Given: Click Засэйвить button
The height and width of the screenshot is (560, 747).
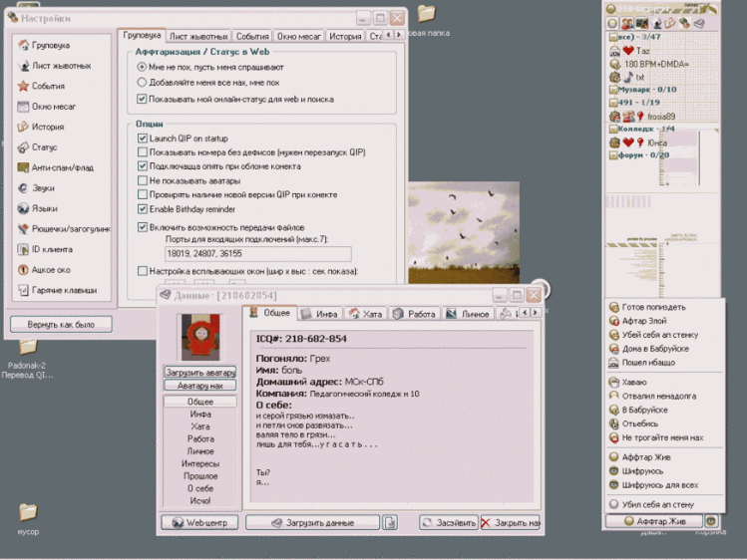Looking at the screenshot, I should coord(448,522).
